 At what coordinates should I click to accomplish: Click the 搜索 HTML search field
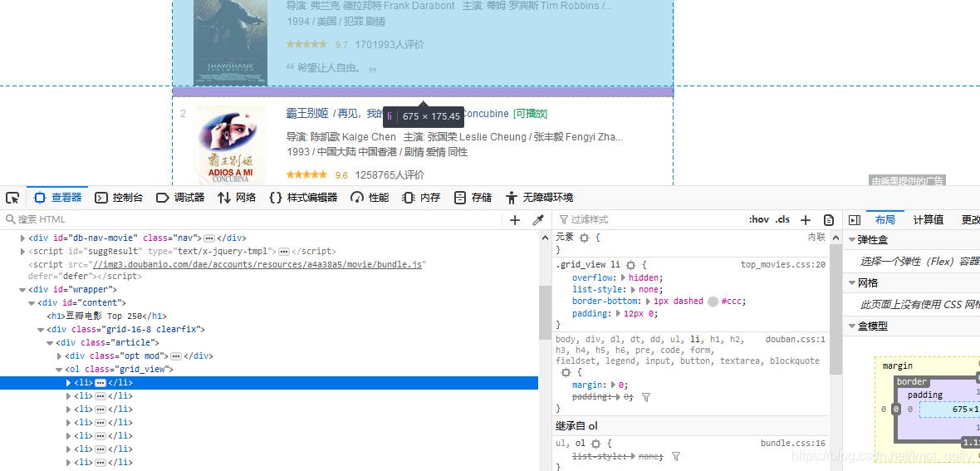pos(250,219)
